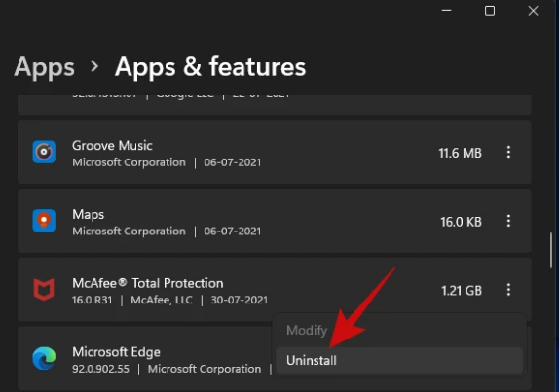Maximize the Settings window
This screenshot has height=392, width=559.
pyautogui.click(x=490, y=11)
